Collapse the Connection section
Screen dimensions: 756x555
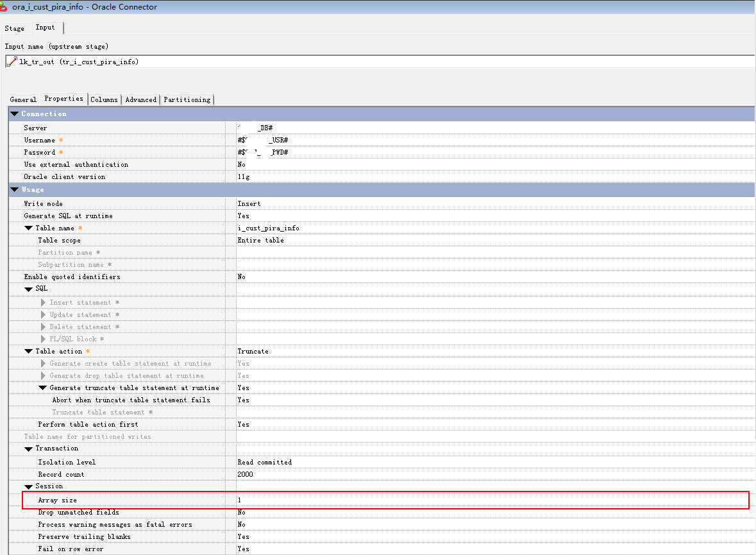(x=15, y=114)
